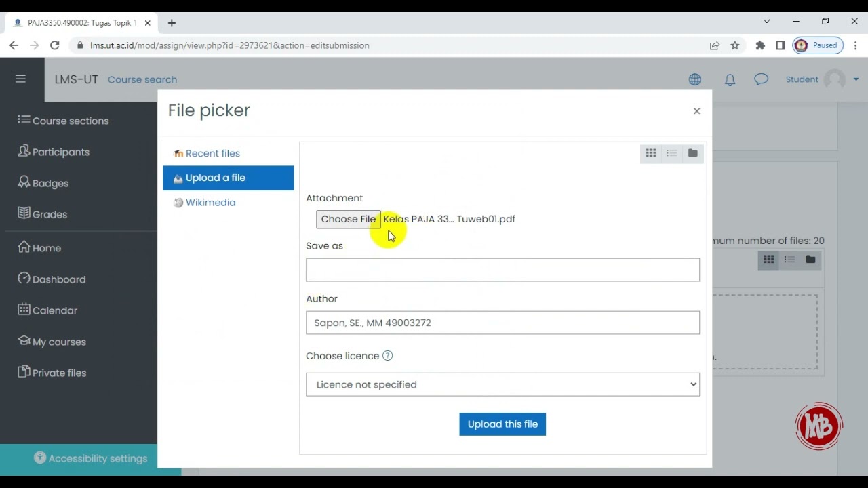Toggle the hamburger side menu
This screenshot has width=868, height=488.
point(20,79)
